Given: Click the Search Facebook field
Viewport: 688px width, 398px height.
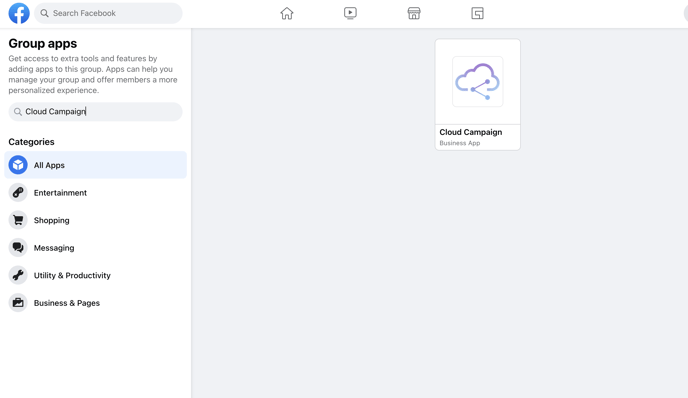Looking at the screenshot, I should tap(108, 13).
